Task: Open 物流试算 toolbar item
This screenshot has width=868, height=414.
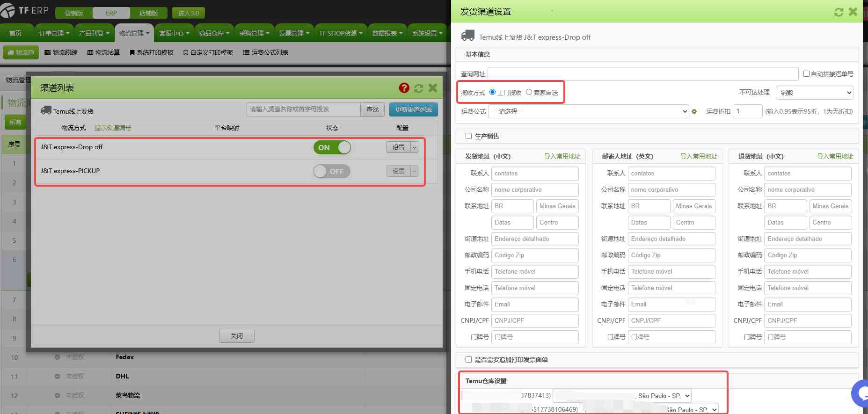Action: pyautogui.click(x=103, y=52)
